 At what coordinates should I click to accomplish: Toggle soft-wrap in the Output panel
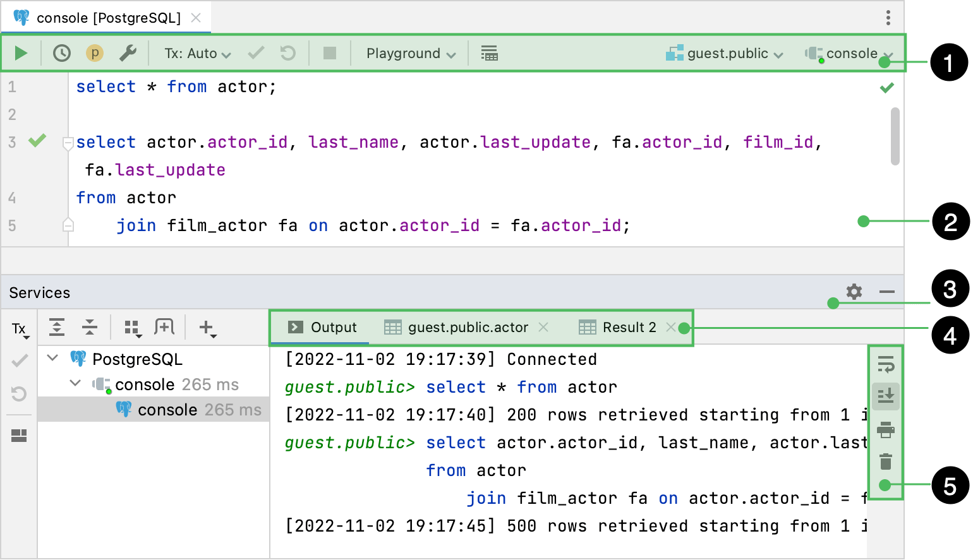point(886,365)
